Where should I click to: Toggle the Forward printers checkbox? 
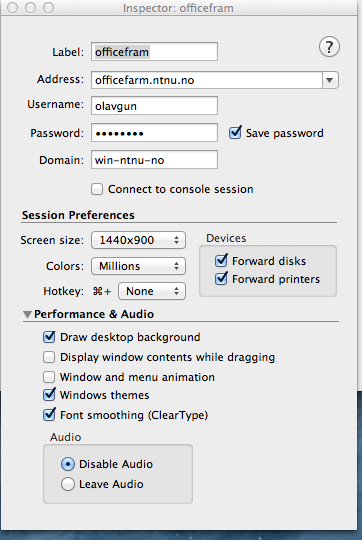221,279
